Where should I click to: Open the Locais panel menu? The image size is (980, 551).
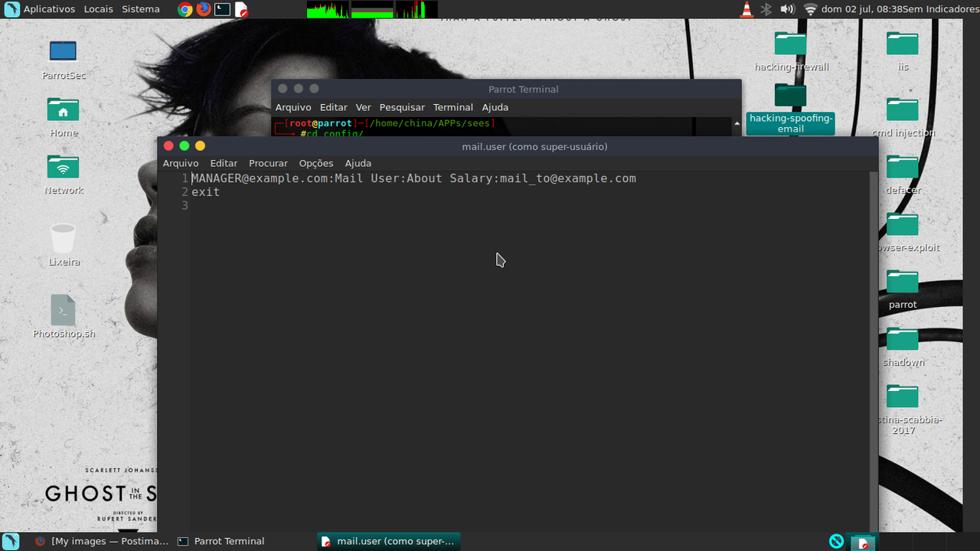(x=98, y=9)
